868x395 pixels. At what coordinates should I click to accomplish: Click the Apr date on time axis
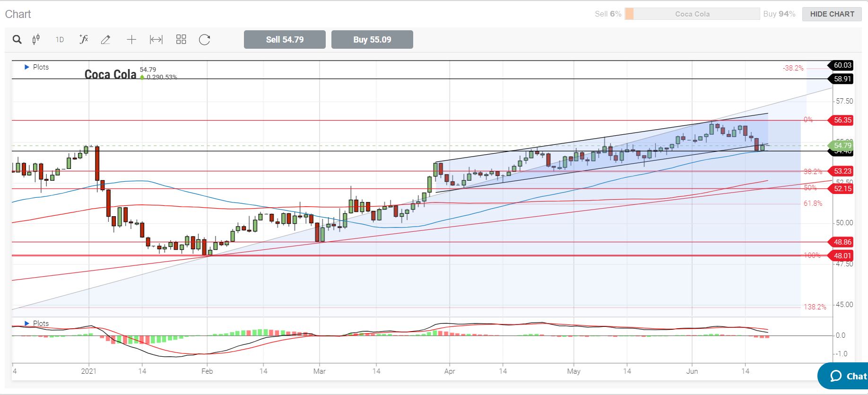point(450,371)
